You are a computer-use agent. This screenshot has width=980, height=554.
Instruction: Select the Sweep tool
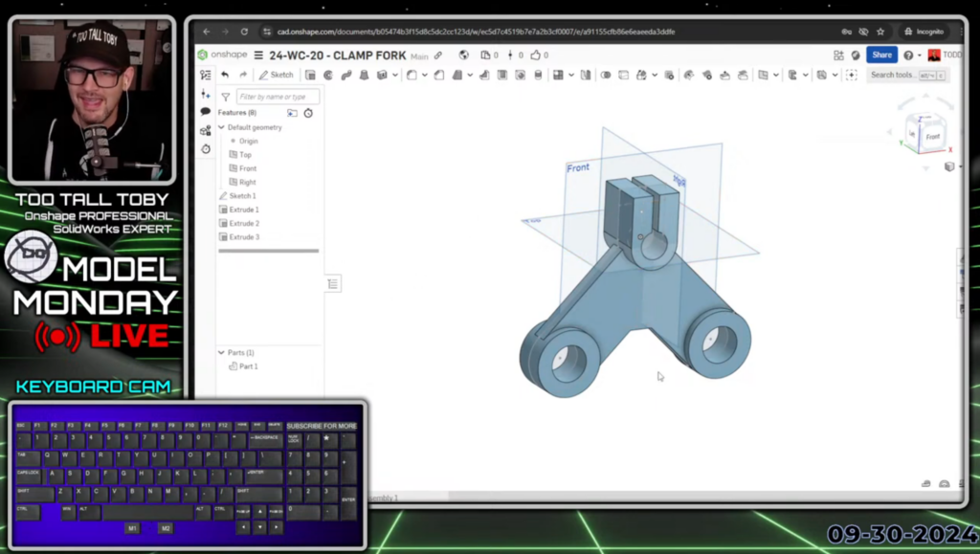click(x=346, y=75)
